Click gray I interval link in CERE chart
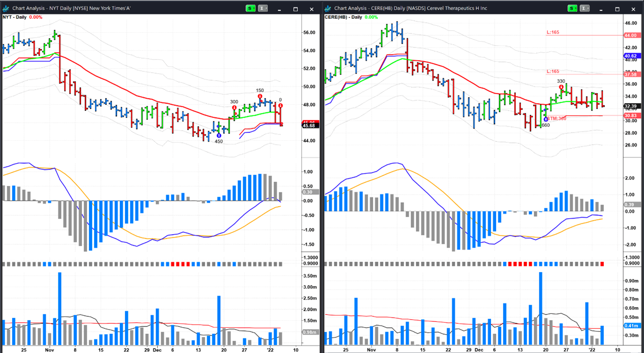Screen dimensions: 644x353 (584, 8)
